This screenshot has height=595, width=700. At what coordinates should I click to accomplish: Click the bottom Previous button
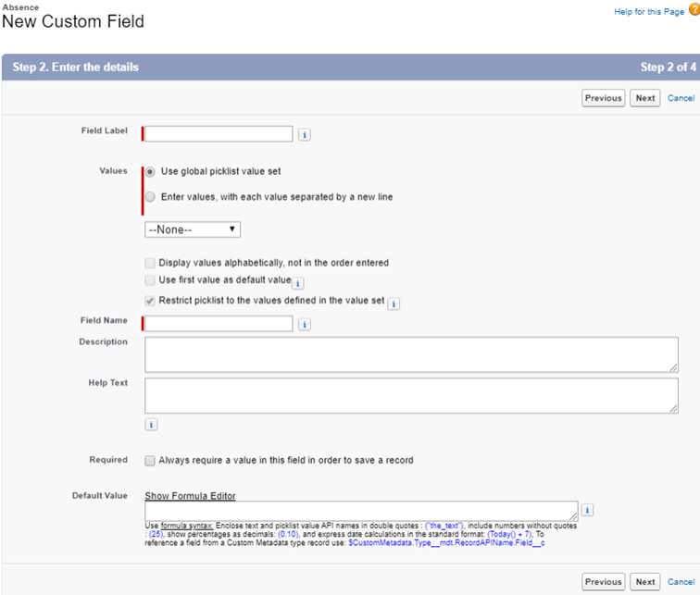click(603, 582)
